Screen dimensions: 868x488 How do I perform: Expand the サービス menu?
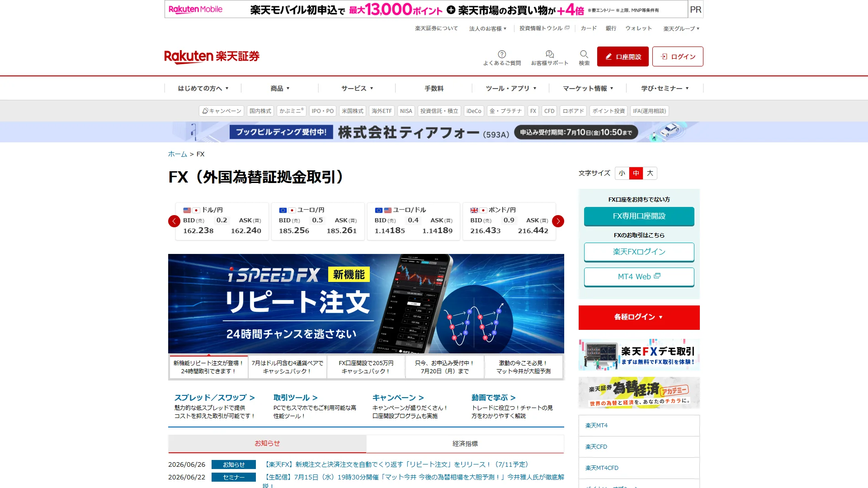[x=357, y=88]
